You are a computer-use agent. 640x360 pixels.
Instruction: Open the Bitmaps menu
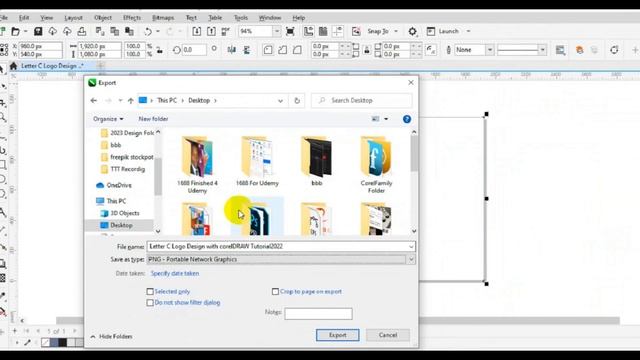tap(163, 18)
